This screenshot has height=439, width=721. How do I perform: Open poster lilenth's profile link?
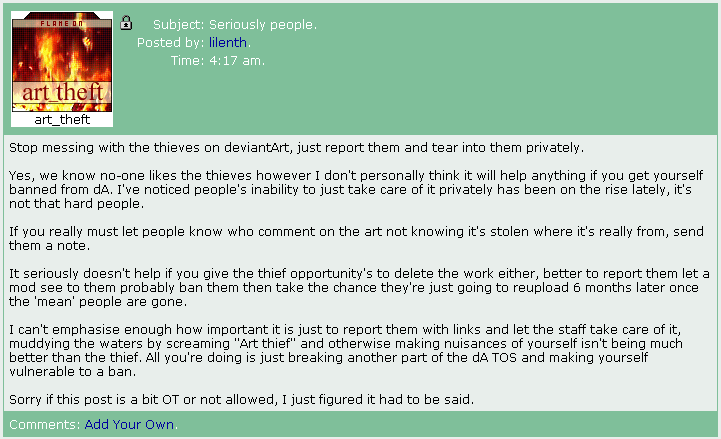coord(228,42)
